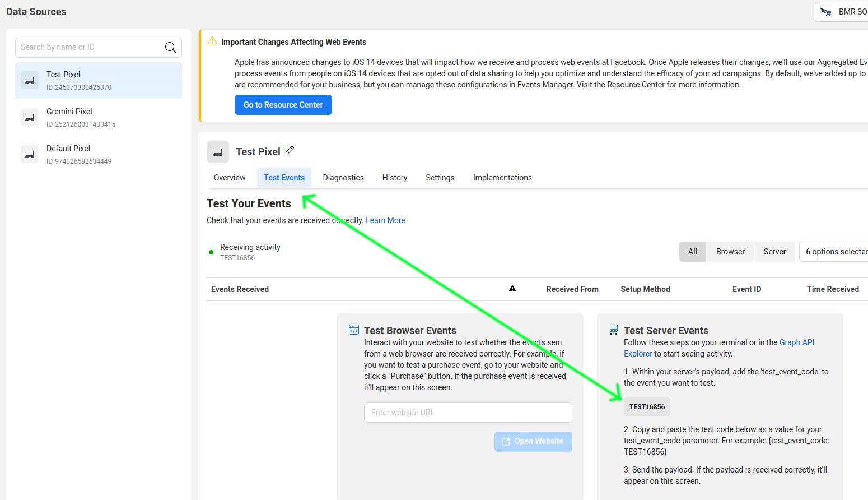This screenshot has height=500, width=868.
Task: Click the warning triangle column header icon
Action: pos(512,289)
